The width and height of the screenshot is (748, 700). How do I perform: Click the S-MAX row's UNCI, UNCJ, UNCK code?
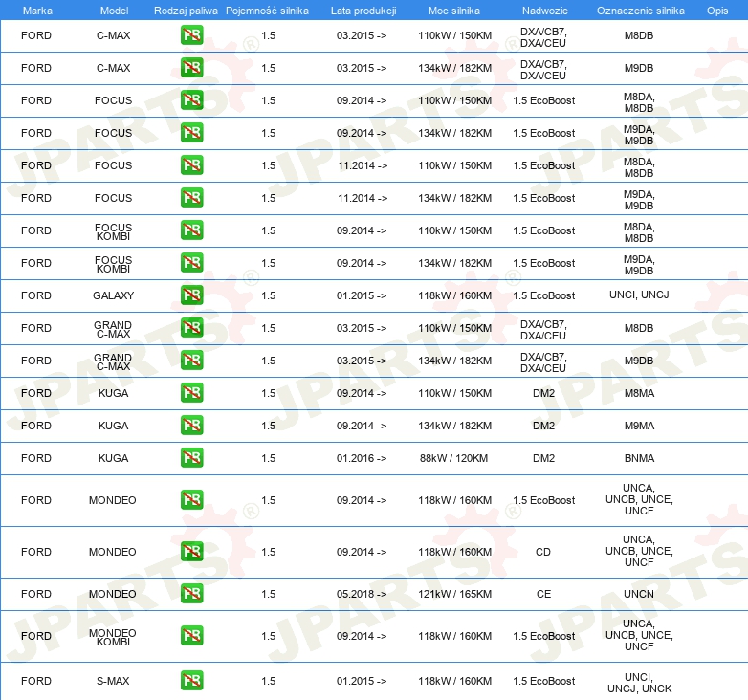(x=639, y=683)
